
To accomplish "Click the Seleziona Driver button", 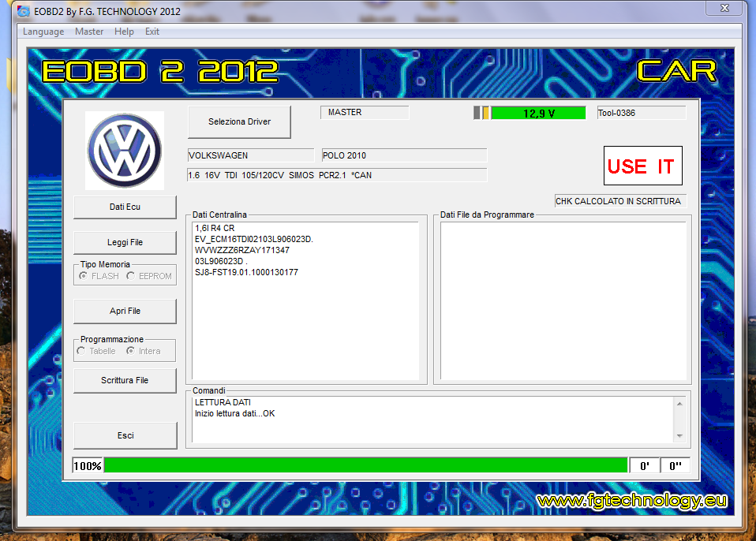I will tap(239, 122).
